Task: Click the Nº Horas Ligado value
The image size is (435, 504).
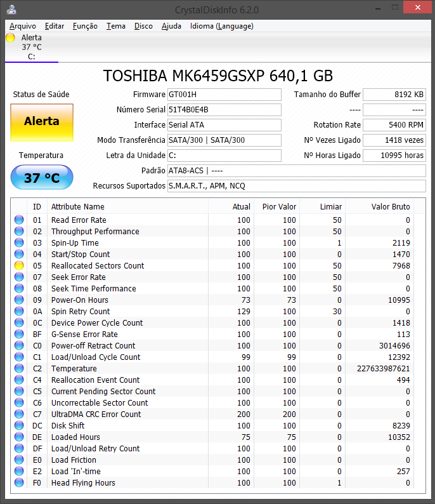Action: [394, 156]
